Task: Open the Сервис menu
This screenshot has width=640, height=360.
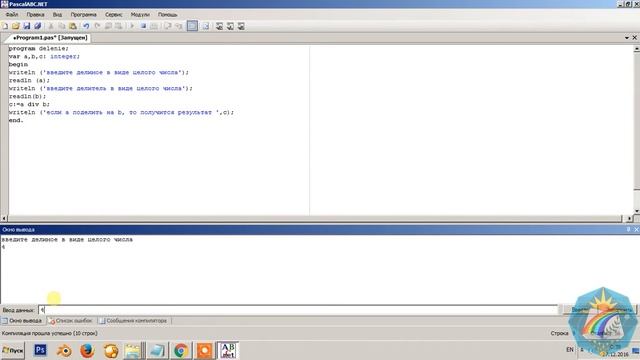Action: [113, 15]
